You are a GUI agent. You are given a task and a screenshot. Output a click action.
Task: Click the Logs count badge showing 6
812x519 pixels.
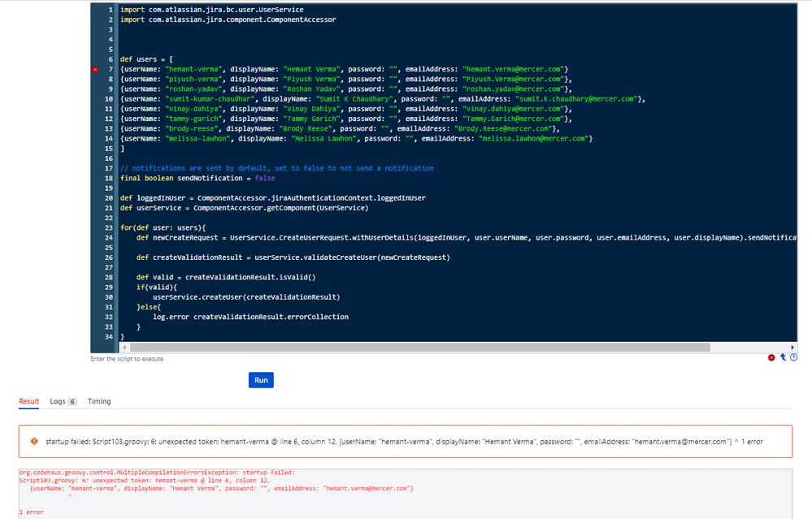coord(72,401)
